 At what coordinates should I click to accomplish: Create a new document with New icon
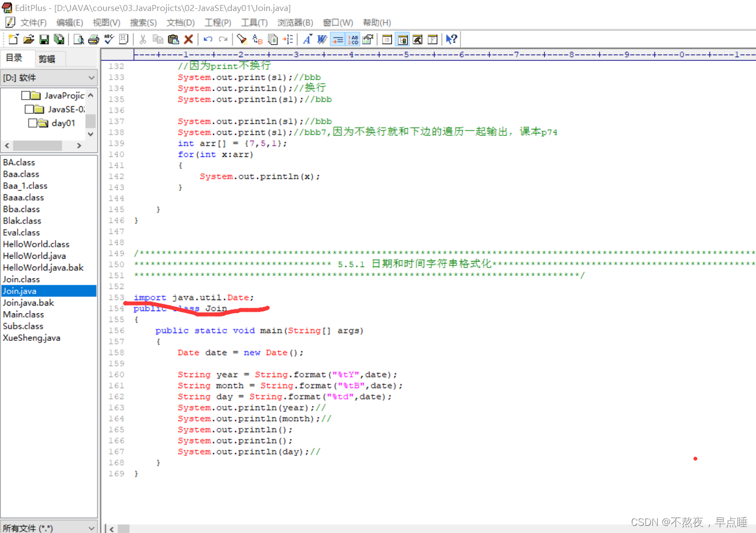[x=13, y=39]
